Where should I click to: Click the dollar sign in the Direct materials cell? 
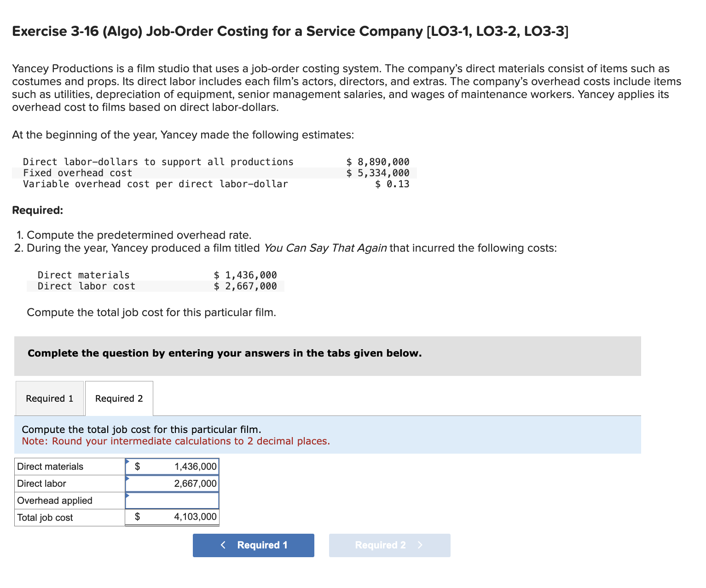tap(137, 466)
